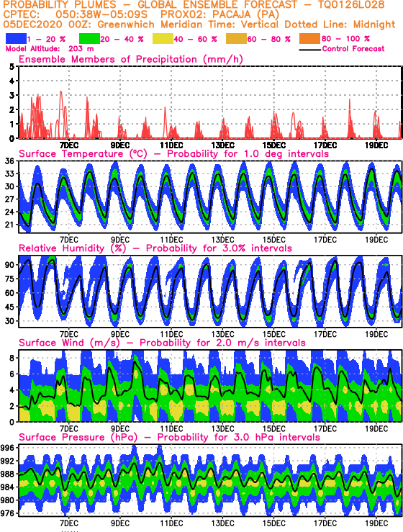Viewport: 403px width, 532px height.
Task: Click the Model Altitude 203 m text
Action: (50, 49)
